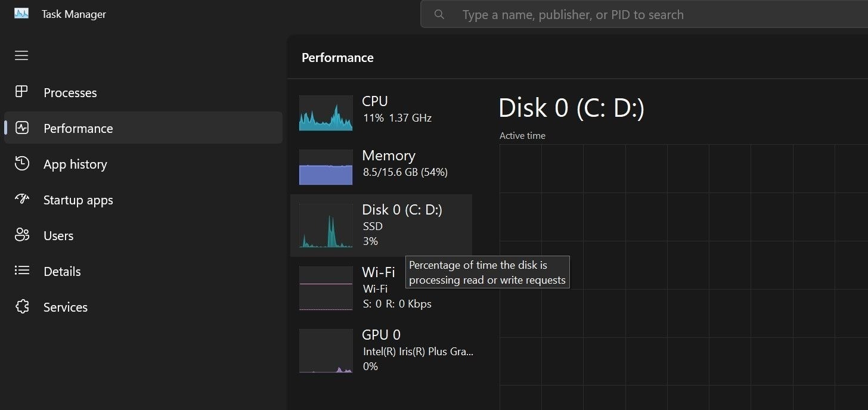868x410 pixels.
Task: Switch to the Users page
Action: (x=143, y=235)
